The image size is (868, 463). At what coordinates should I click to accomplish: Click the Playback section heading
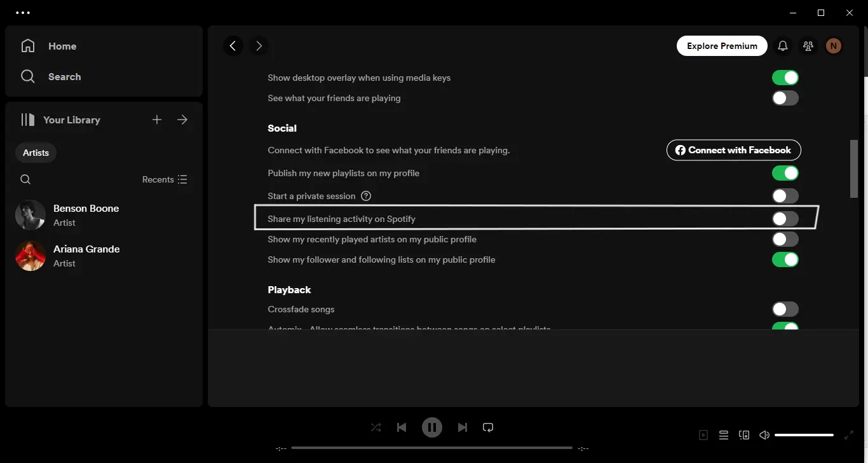(289, 289)
